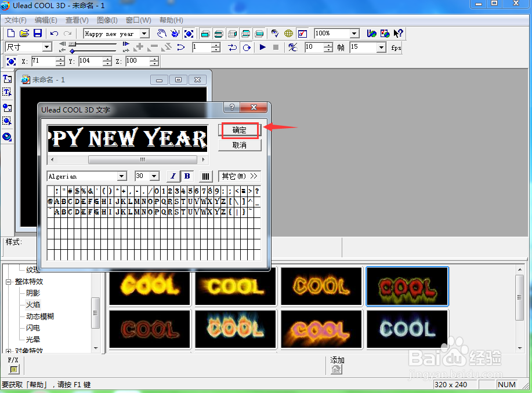Save project with the floppy disk icon
Image resolution: width=532 pixels, height=393 pixels.
(38, 33)
